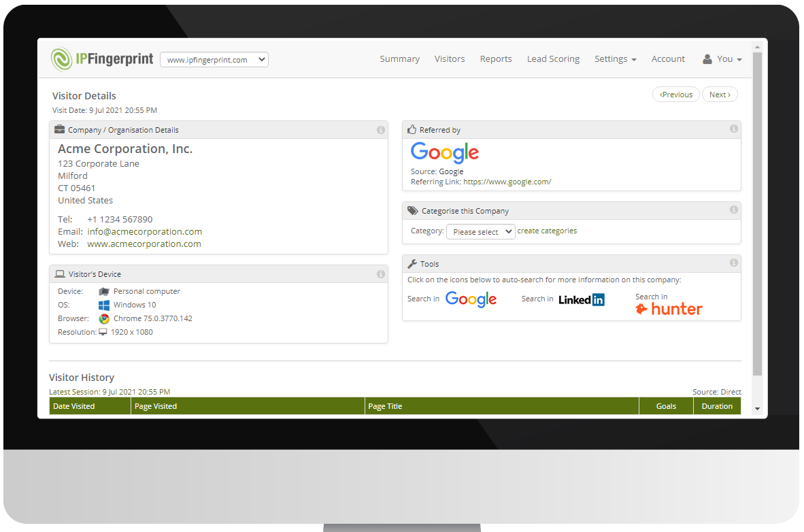Go to Next visitor
804x532 pixels.
720,95
